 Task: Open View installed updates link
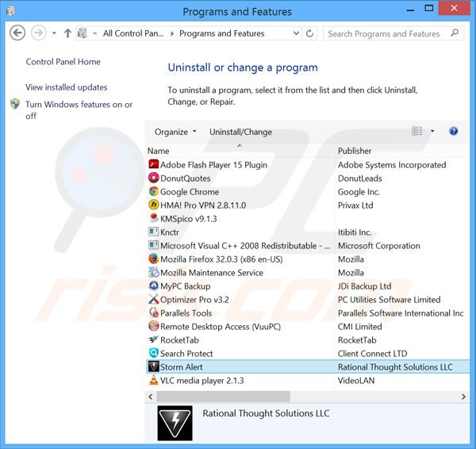[66, 87]
